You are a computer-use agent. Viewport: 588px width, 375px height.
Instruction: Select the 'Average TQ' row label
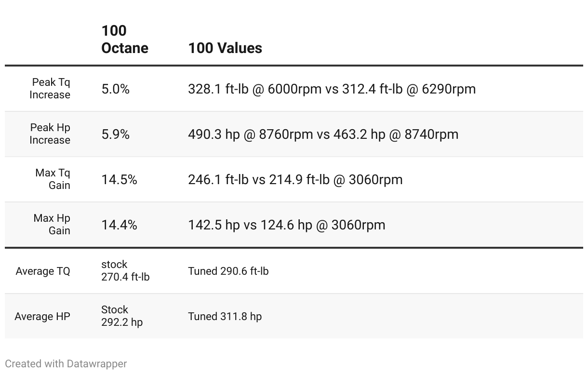click(43, 271)
